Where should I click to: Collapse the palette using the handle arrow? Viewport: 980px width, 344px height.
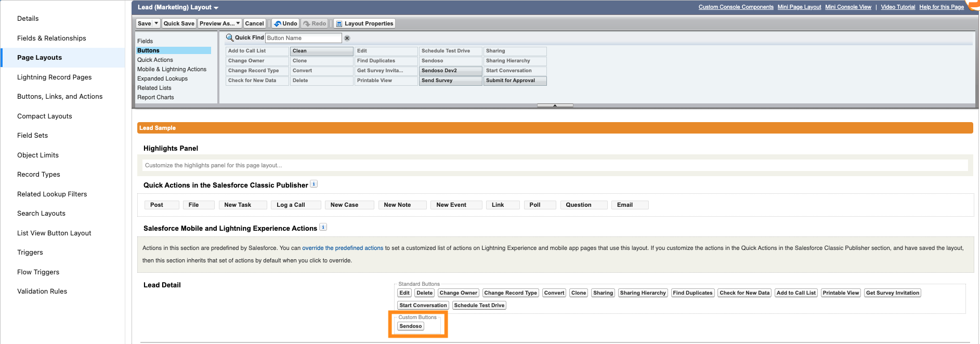(555, 105)
